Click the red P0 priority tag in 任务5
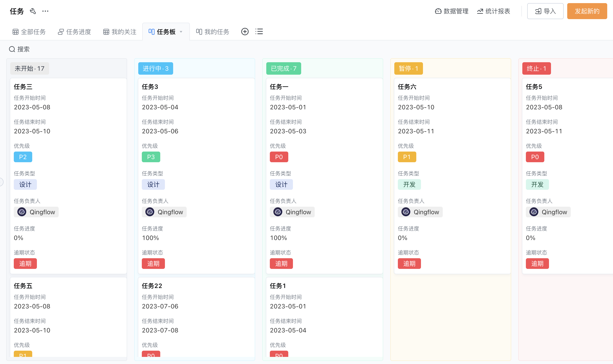The height and width of the screenshot is (364, 613). (x=535, y=157)
